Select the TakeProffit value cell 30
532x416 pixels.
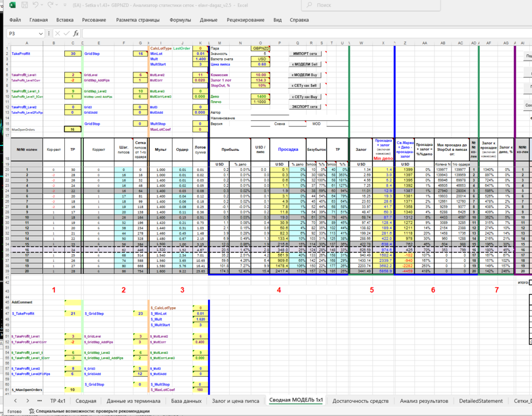pyautogui.click(x=73, y=54)
